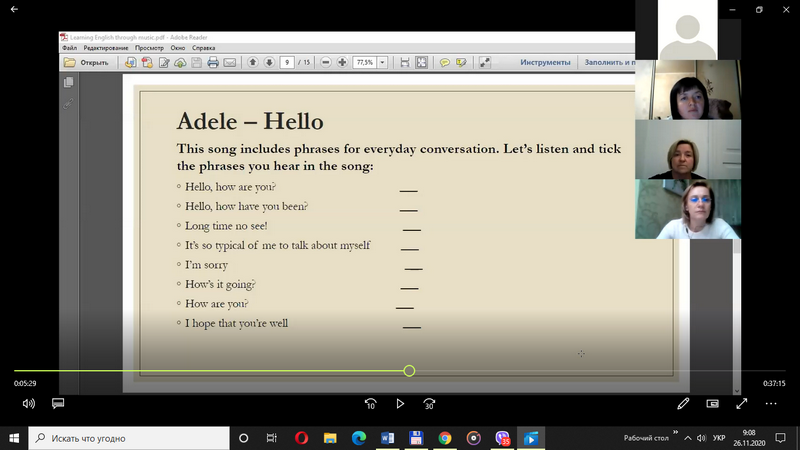Open Windows notification center icon
Image resolution: width=800 pixels, height=450 pixels.
pyautogui.click(x=780, y=438)
